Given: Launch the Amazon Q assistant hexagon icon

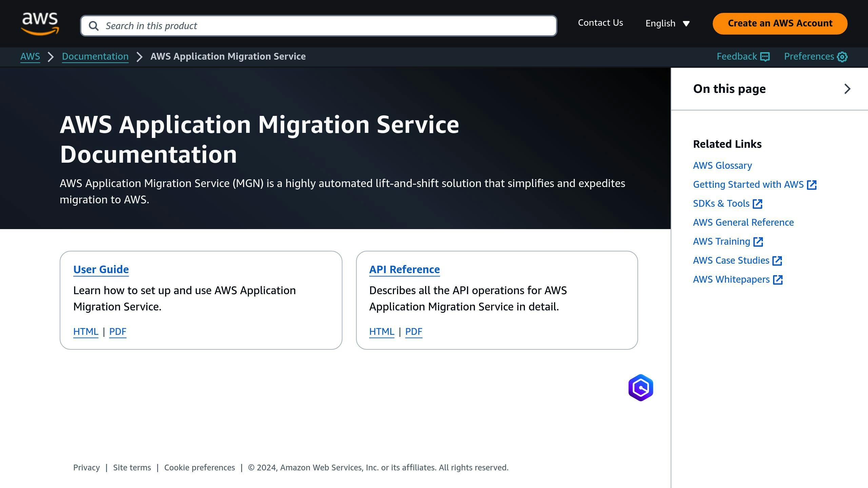Looking at the screenshot, I should pos(640,388).
